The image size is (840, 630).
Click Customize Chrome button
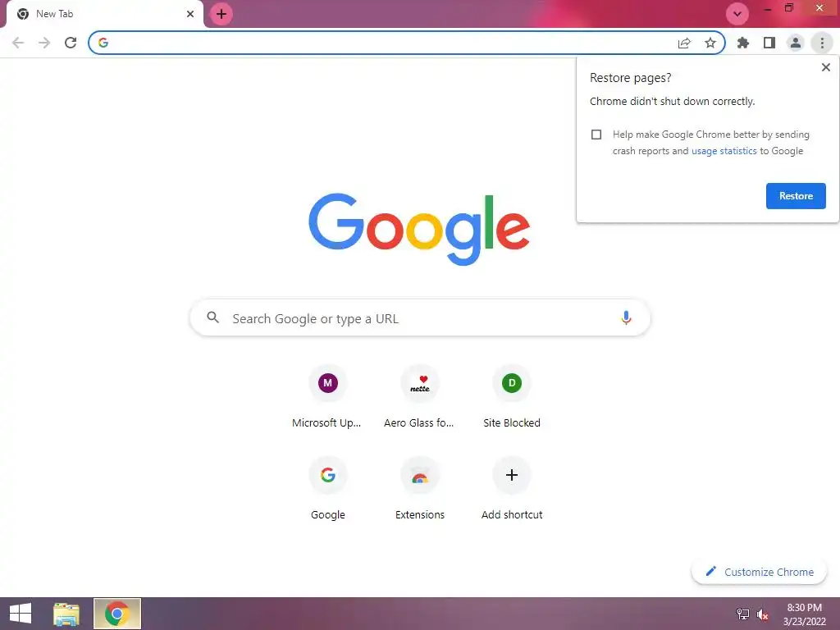coord(759,572)
